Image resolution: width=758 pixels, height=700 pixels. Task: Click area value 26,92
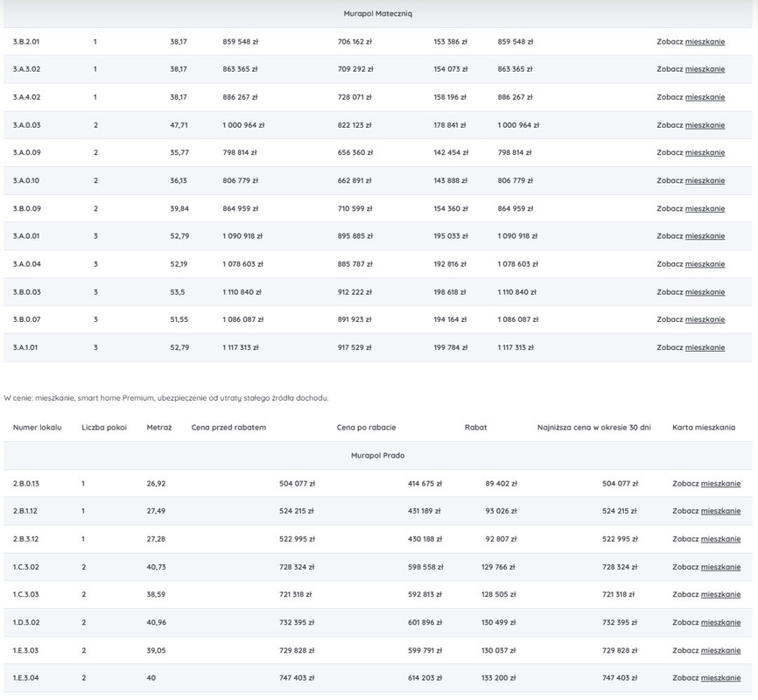point(156,483)
